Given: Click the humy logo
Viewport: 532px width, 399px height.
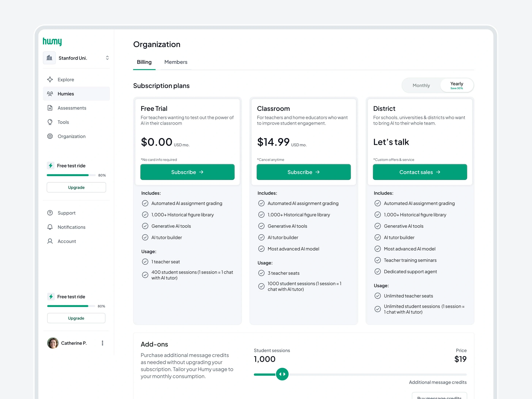Looking at the screenshot, I should click(52, 41).
